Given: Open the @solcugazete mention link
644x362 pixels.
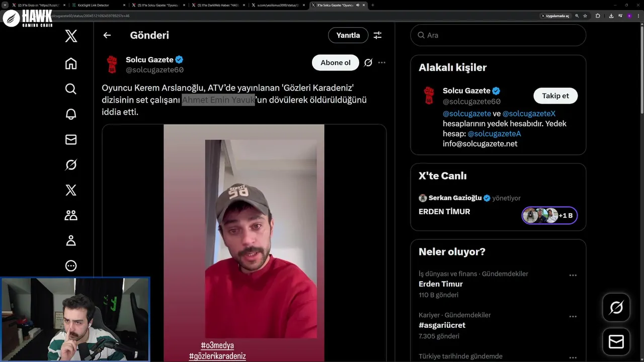Looking at the screenshot, I should [467, 114].
